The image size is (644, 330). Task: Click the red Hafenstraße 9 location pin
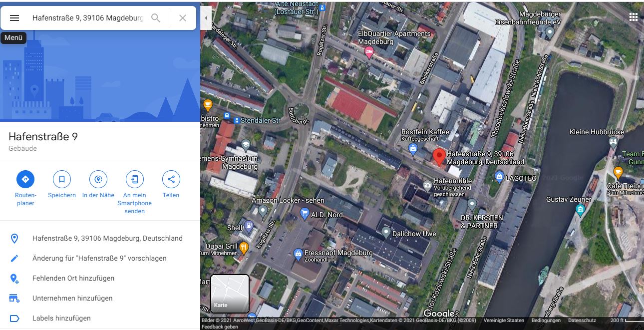439,157
